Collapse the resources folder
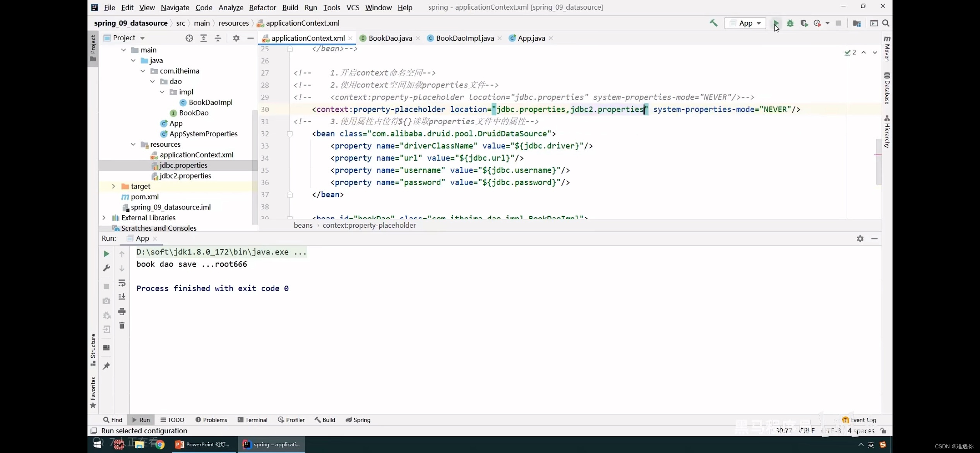 tap(133, 144)
